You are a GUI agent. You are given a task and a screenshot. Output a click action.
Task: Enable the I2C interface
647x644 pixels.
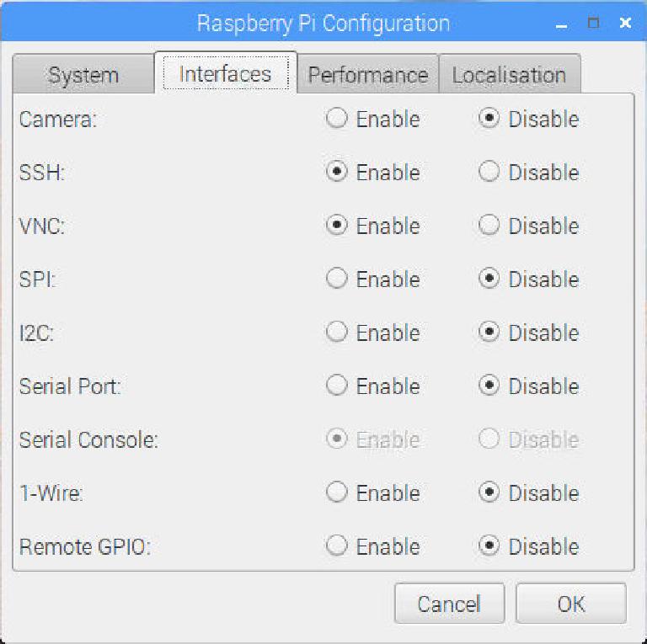click(x=337, y=333)
